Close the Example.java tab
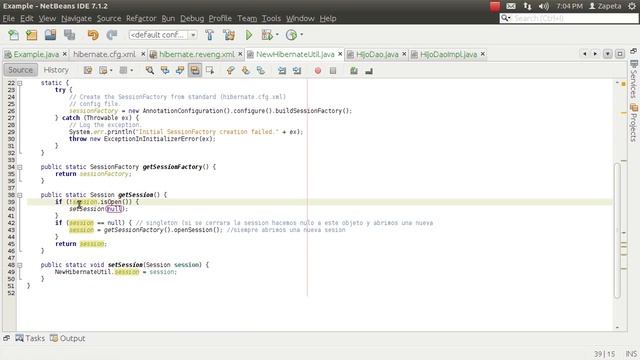Image resolution: width=640 pixels, height=360 pixels. coord(64,54)
